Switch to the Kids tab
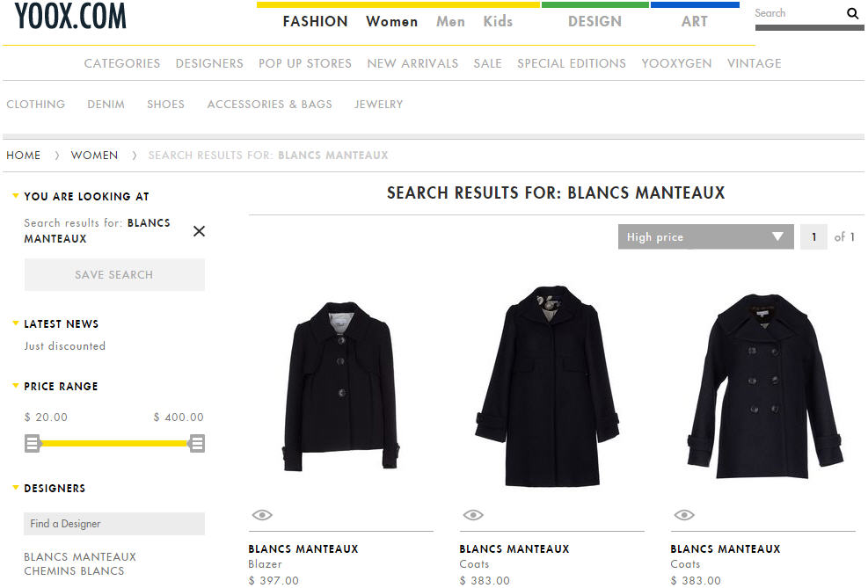The width and height of the screenshot is (868, 588). [498, 22]
